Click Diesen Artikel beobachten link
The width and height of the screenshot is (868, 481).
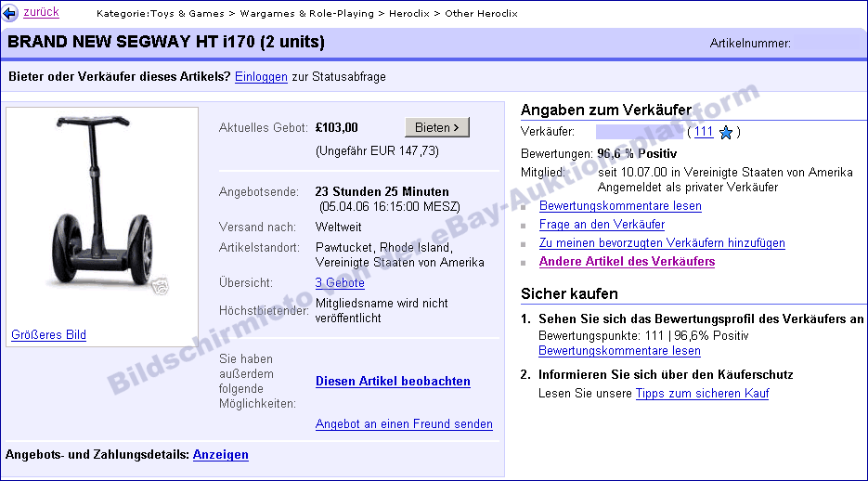(x=393, y=382)
